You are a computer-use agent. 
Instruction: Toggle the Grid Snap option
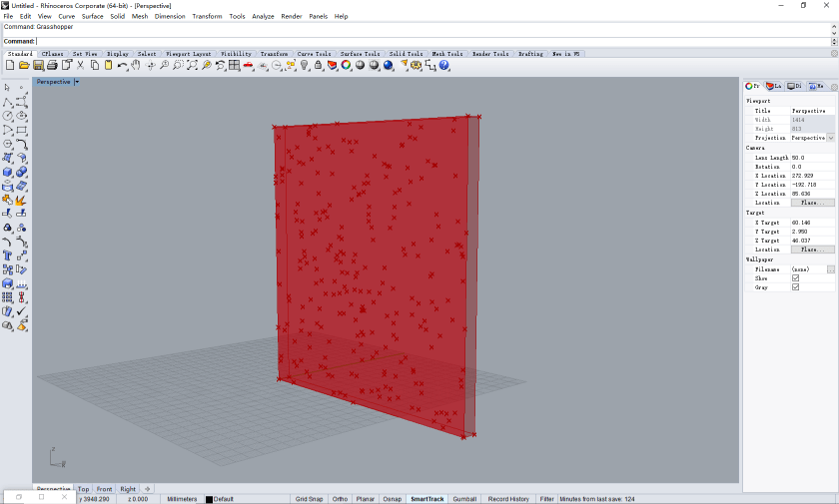(309, 499)
